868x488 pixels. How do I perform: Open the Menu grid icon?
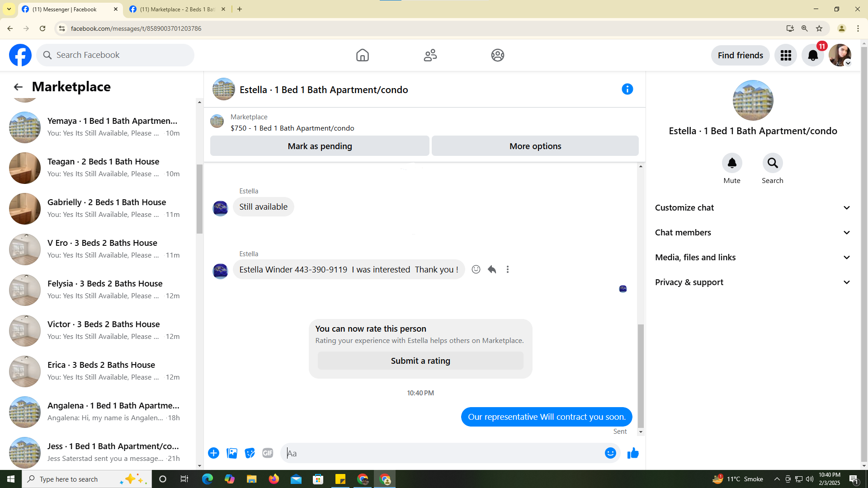click(786, 55)
